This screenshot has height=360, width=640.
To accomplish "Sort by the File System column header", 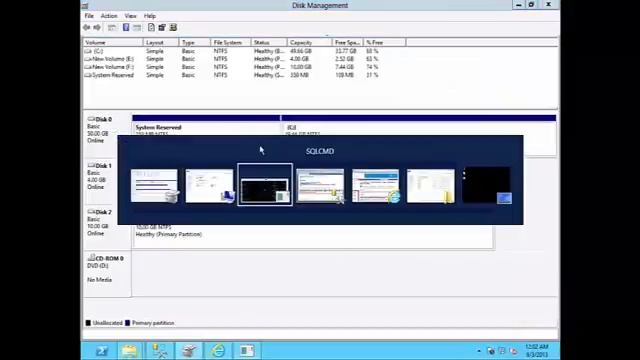I will [231, 42].
